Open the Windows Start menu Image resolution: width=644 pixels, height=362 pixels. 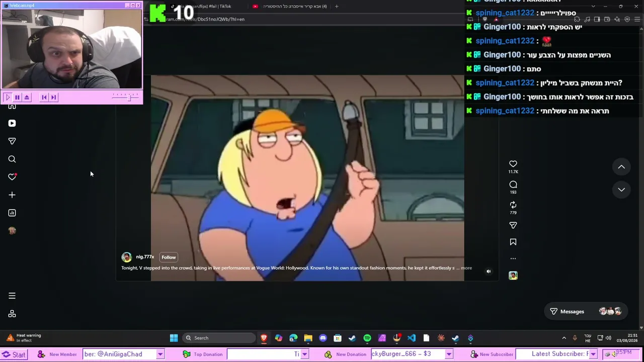tap(174, 338)
